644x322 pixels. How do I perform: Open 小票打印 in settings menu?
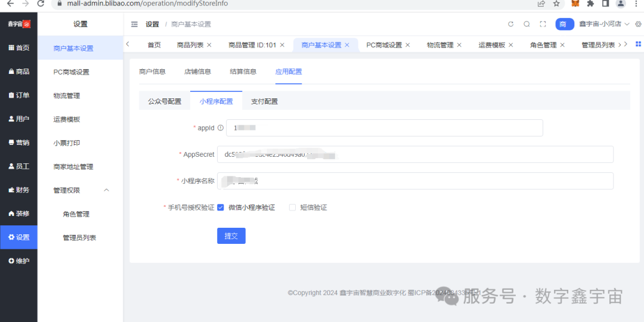point(80,143)
